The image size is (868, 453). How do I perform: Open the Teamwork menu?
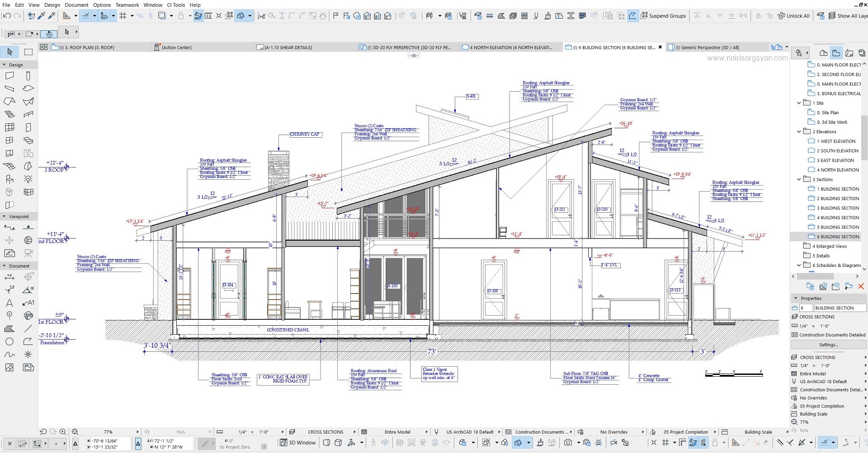[127, 5]
